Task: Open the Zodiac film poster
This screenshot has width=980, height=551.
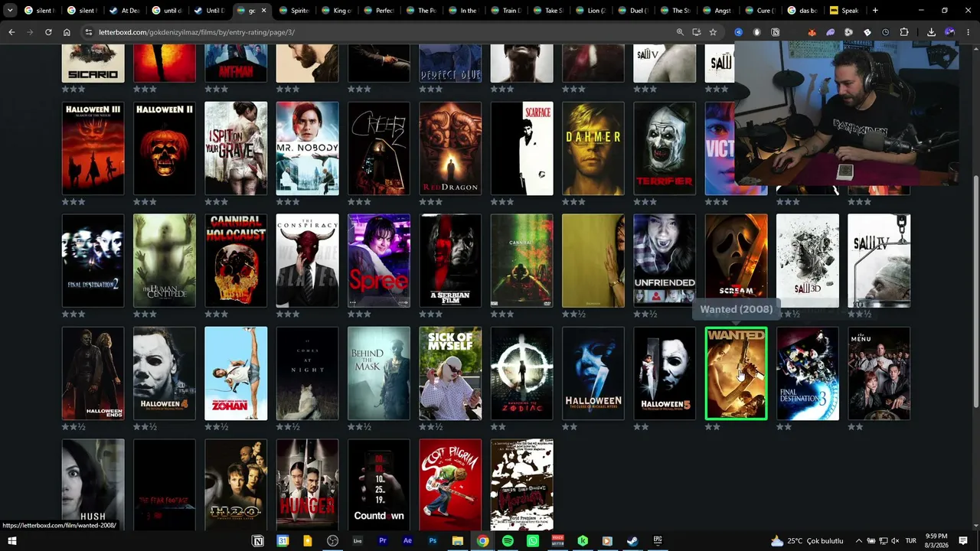Action: [x=521, y=373]
